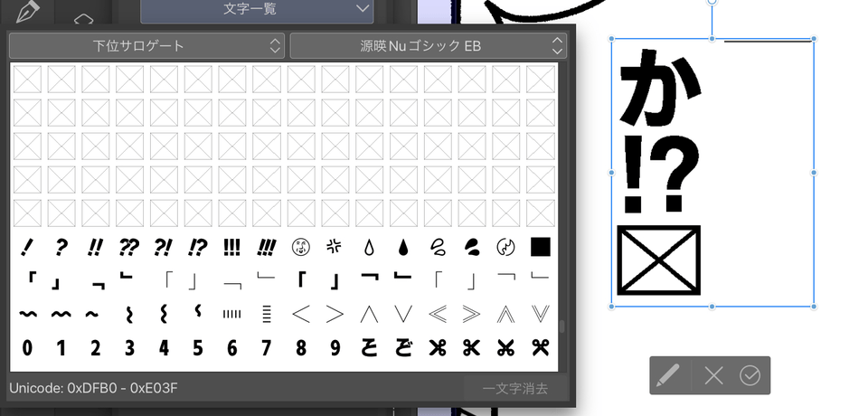Insert the double-line downward V glyph
Screen dimensions: 868x416
click(x=541, y=314)
